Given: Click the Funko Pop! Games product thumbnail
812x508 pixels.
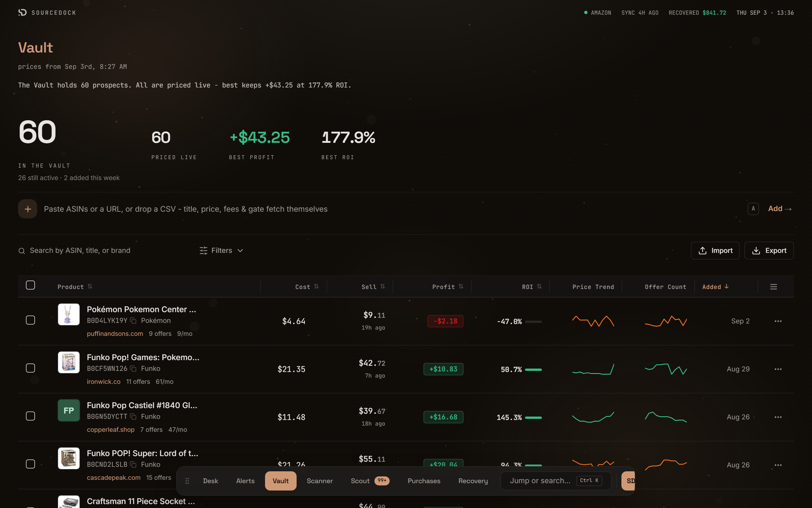Looking at the screenshot, I should (x=69, y=363).
